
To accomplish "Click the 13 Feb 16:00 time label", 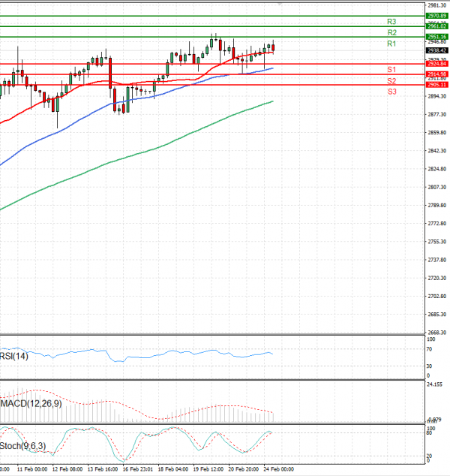I will click(x=103, y=469).
